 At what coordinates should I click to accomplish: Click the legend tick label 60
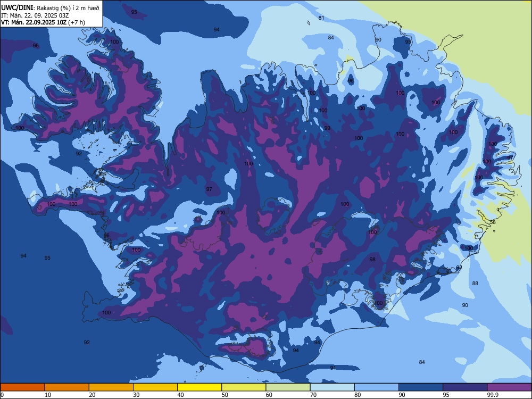coord(269,395)
